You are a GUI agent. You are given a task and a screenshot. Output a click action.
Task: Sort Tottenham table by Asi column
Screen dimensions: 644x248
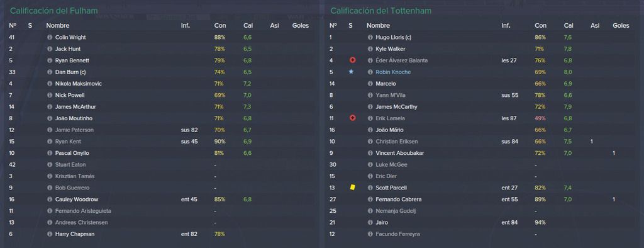click(x=595, y=26)
